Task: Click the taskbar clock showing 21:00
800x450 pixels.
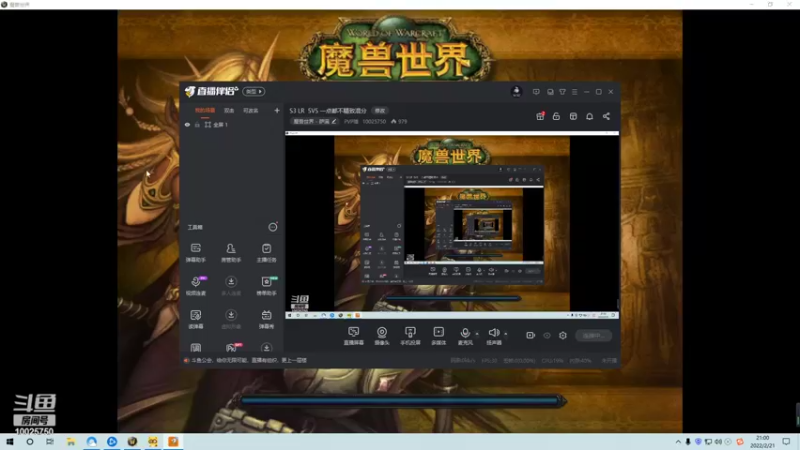Action: [x=762, y=442]
